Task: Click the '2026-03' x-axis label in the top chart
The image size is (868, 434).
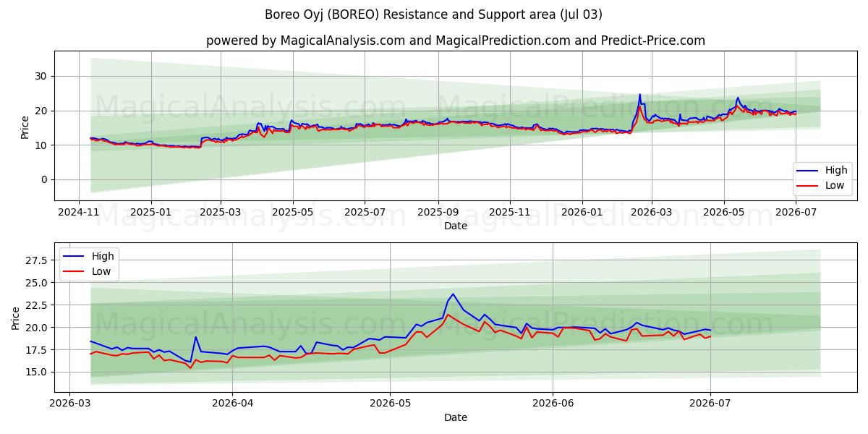Action: 652,213
